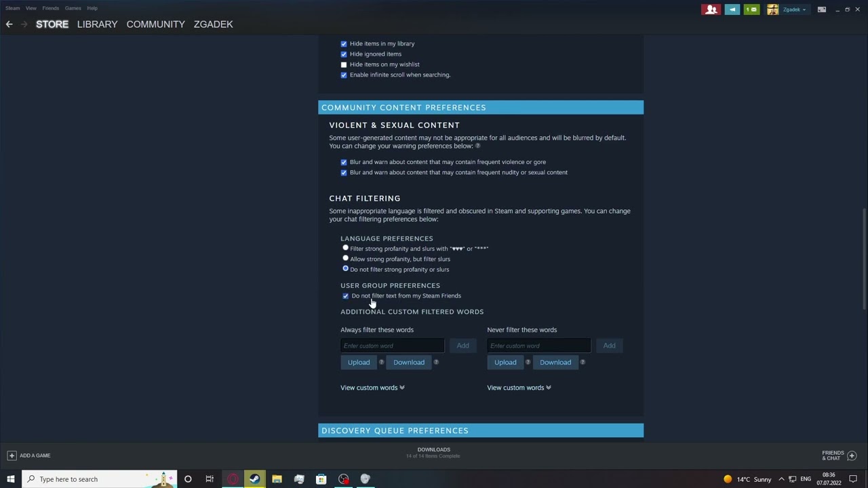Upload an Always filter words list

359,362
